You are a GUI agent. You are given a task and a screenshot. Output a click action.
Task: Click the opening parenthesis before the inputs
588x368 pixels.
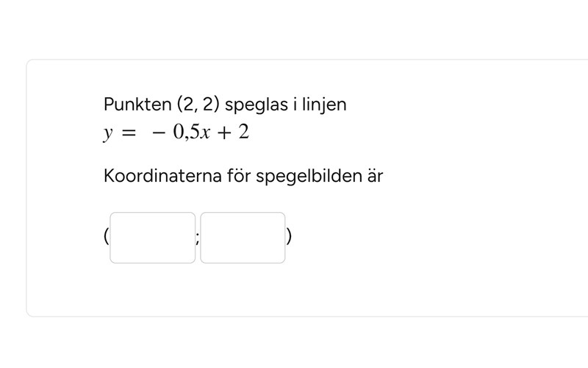point(107,237)
